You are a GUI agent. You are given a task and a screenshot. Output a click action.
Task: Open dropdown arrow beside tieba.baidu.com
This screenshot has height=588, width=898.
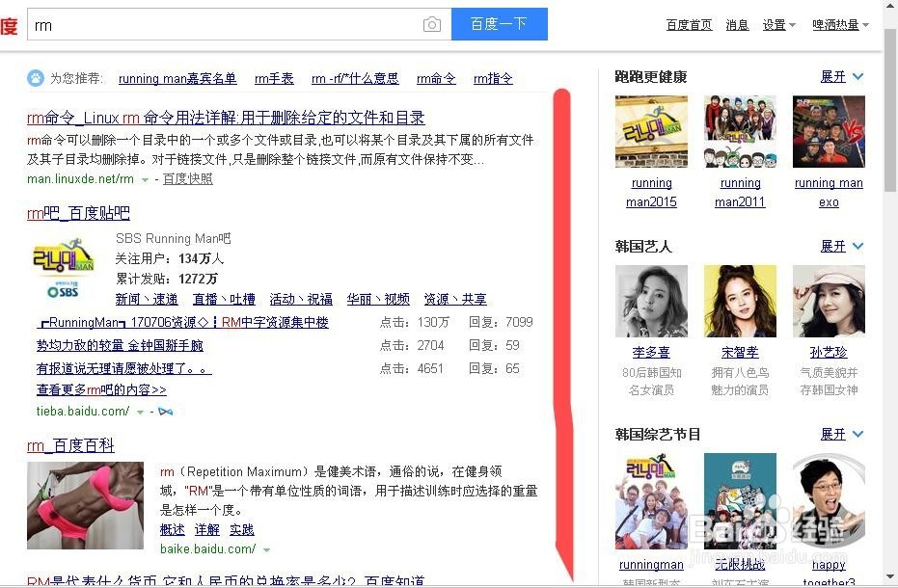click(x=140, y=413)
